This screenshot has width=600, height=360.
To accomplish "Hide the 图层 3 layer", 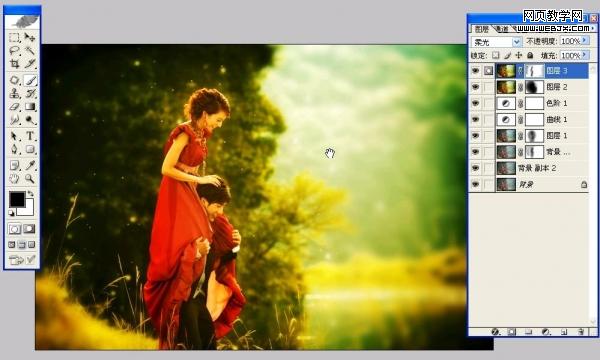I will [476, 71].
